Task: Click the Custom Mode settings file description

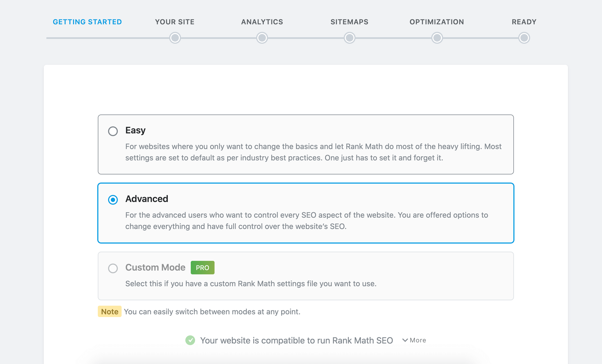Action: [251, 284]
